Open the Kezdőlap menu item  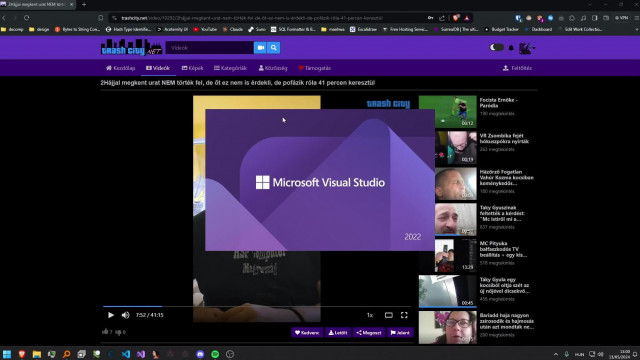coord(120,68)
